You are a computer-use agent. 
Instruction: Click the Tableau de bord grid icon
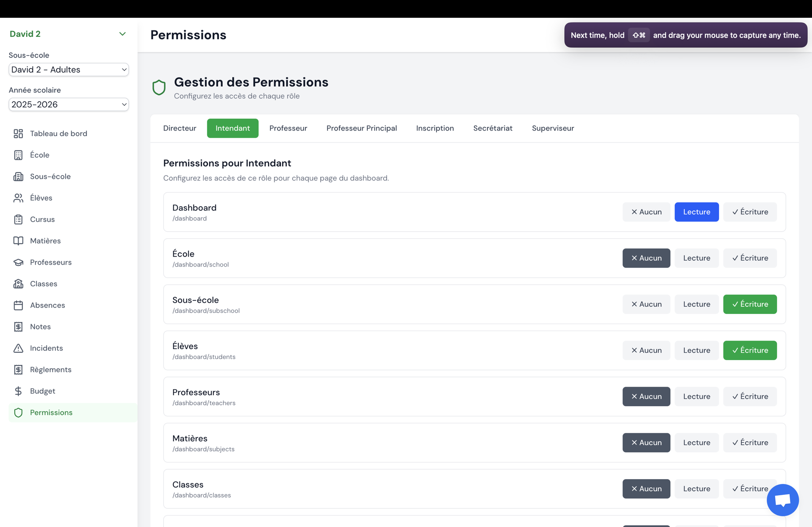coord(18,134)
